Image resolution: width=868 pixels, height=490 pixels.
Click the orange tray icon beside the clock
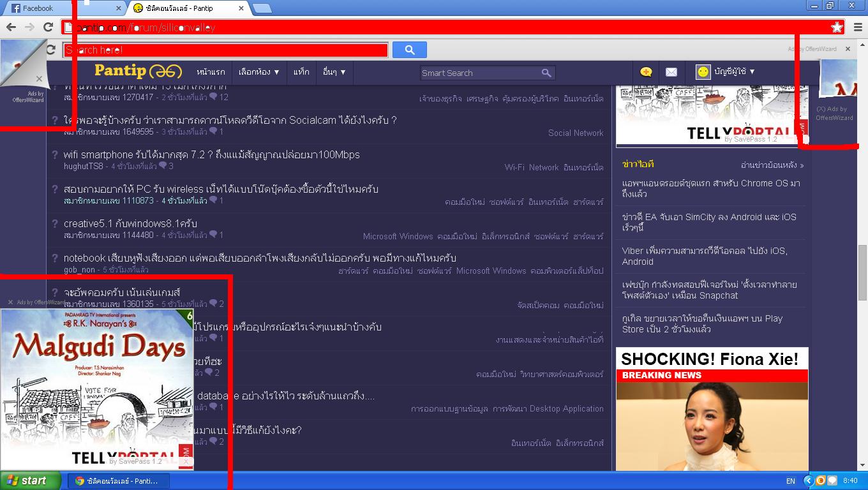click(x=821, y=480)
